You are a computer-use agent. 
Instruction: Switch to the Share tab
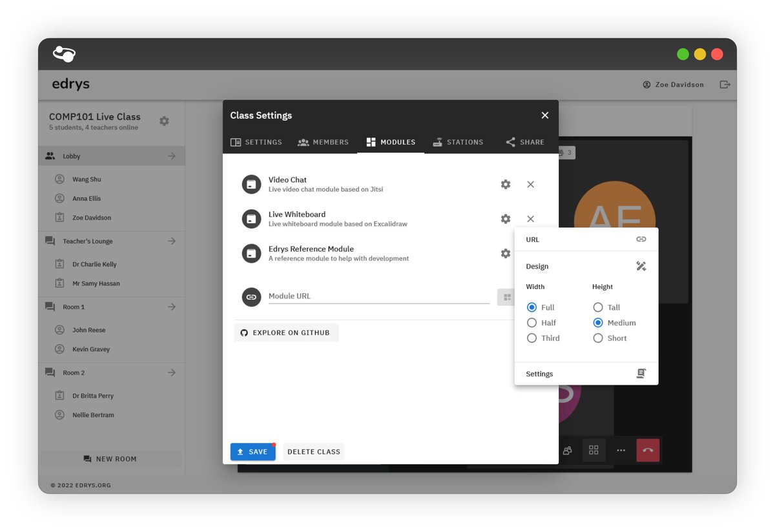525,142
